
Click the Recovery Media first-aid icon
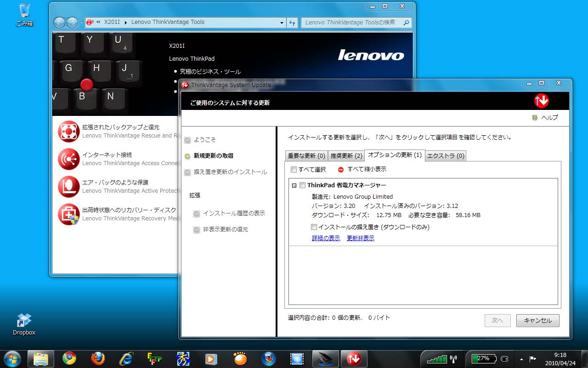click(69, 214)
